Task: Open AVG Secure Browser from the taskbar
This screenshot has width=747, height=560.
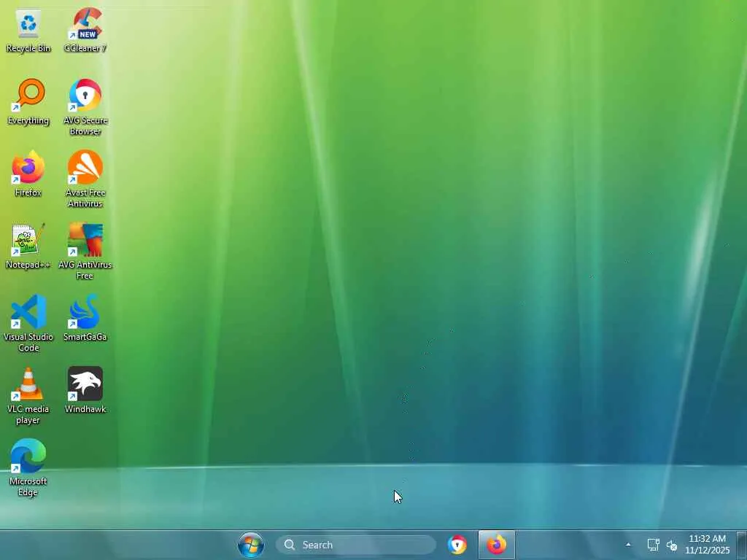Action: click(457, 545)
